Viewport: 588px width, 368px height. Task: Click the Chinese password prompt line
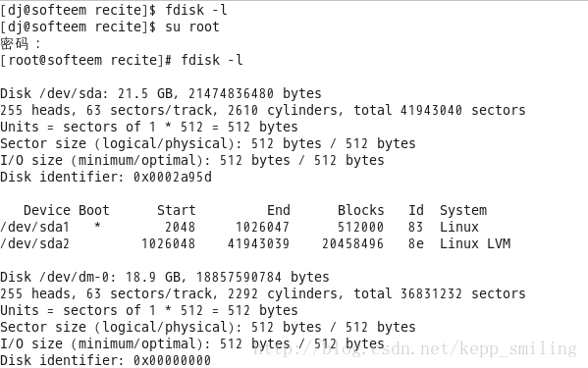pos(21,44)
